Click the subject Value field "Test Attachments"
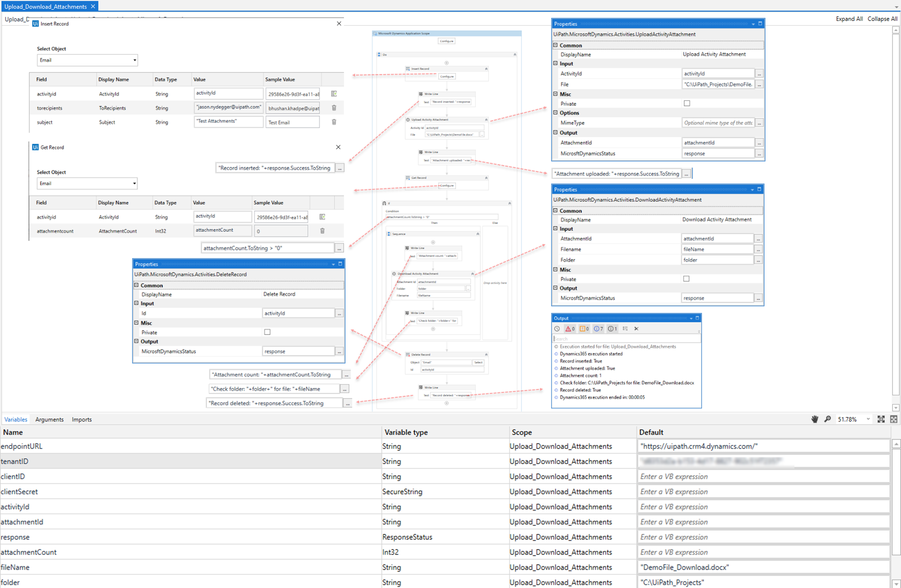Viewport: 901px width, 588px height. [x=228, y=121]
